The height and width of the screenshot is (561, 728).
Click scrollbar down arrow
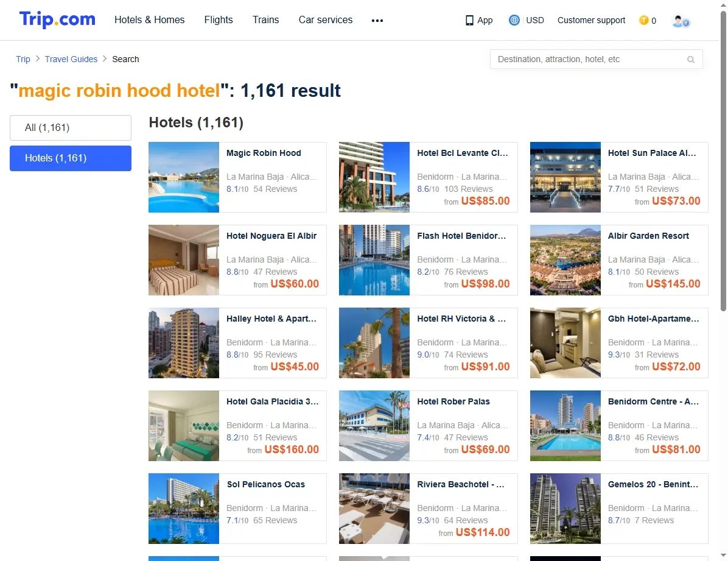click(x=723, y=556)
